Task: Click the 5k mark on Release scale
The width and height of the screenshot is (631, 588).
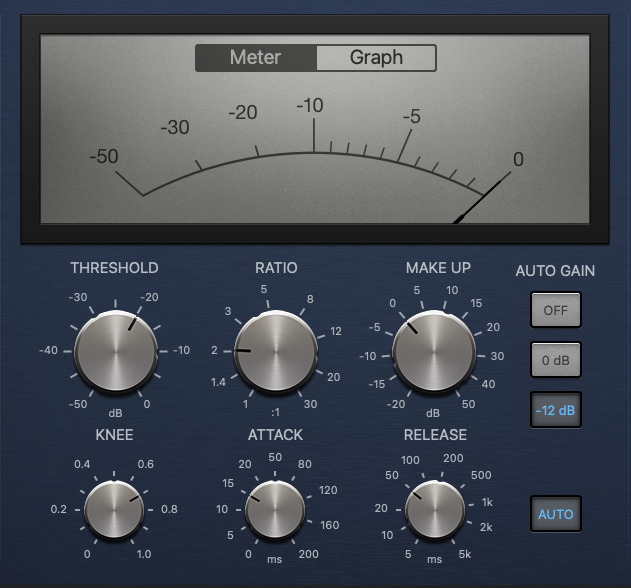Action: 465,554
